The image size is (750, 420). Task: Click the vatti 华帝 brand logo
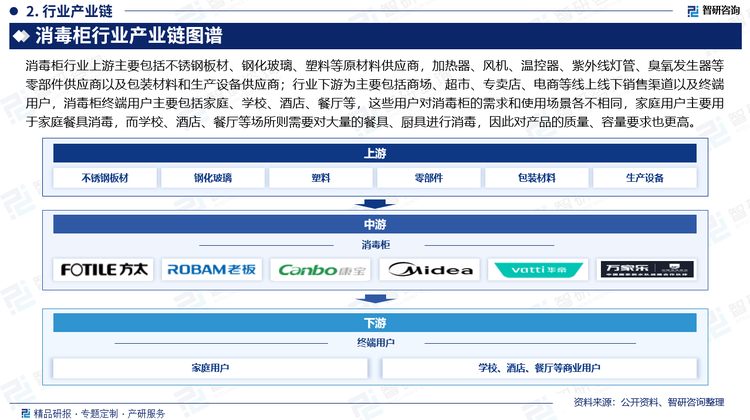539,270
